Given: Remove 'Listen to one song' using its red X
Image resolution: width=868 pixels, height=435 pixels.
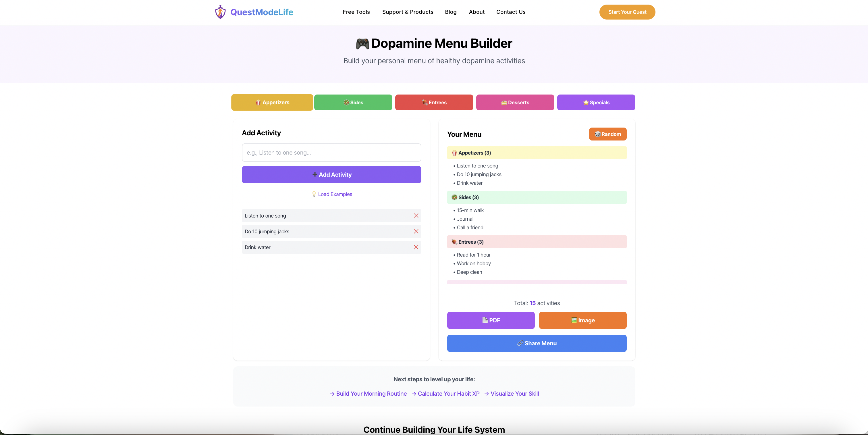Looking at the screenshot, I should click(x=416, y=216).
